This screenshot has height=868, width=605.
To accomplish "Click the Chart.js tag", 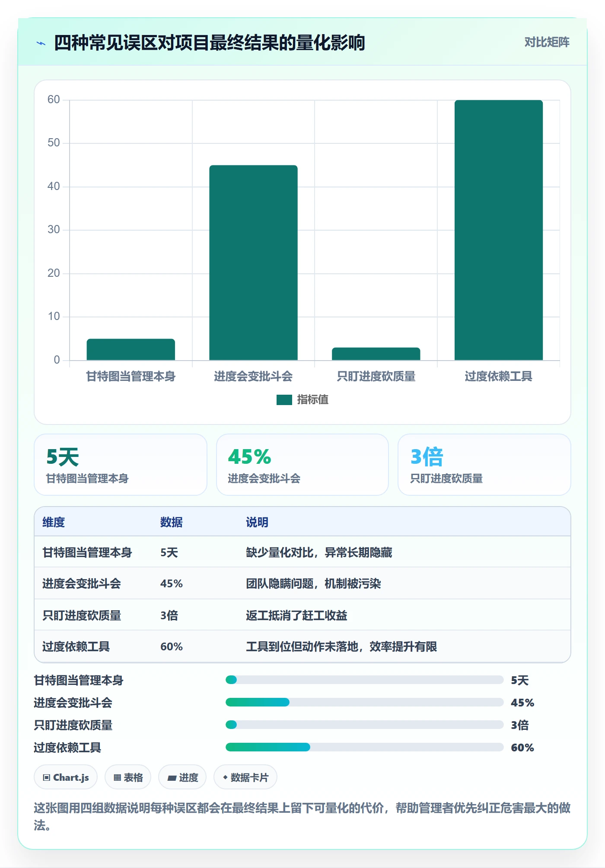I will [66, 777].
